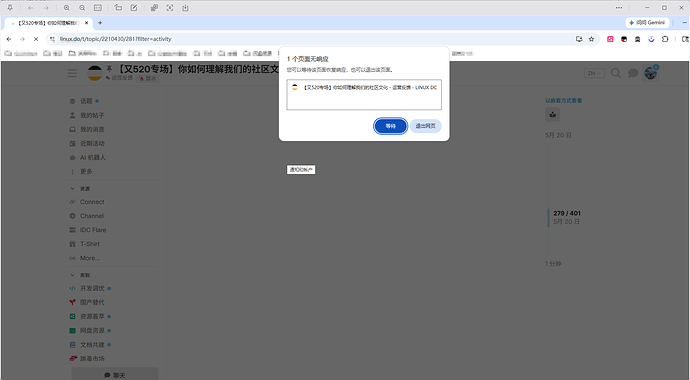
Task: Click the 禁水 tag under the title
Action: click(148, 78)
